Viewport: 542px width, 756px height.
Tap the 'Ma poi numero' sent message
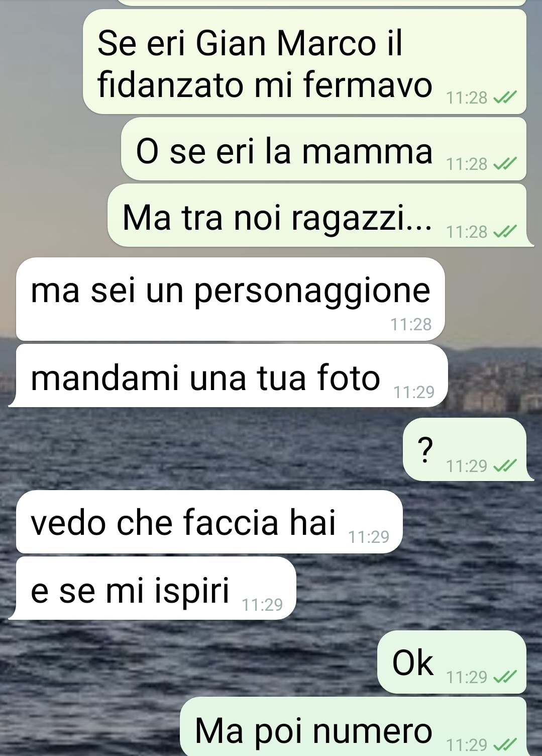[353, 727]
